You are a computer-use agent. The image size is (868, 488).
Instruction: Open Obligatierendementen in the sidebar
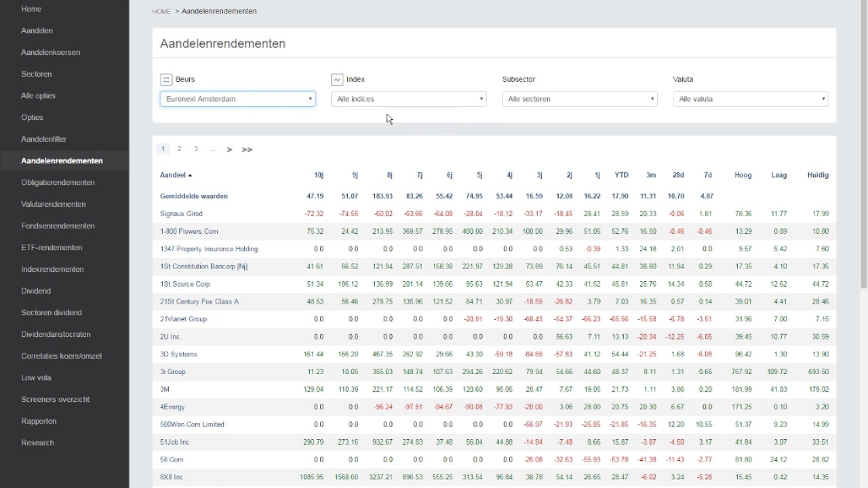click(x=58, y=182)
